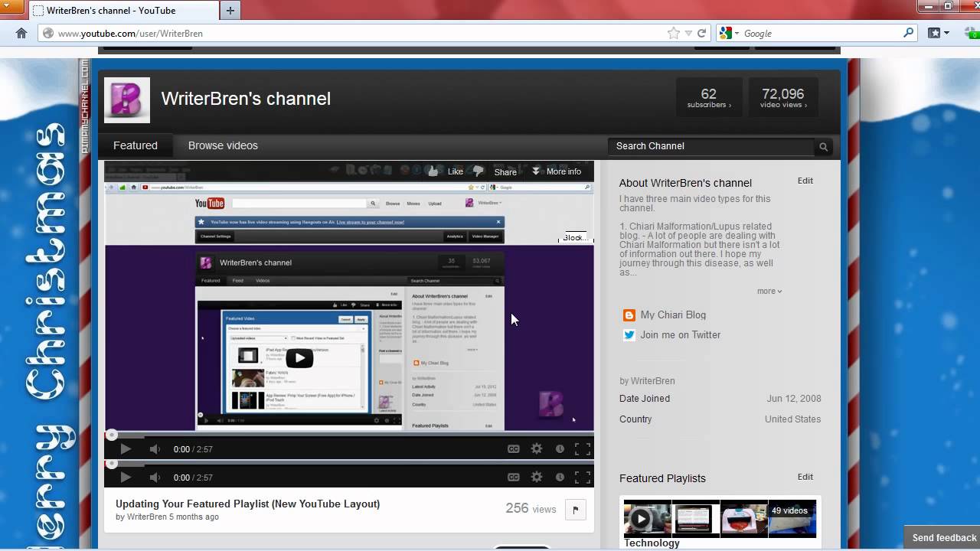
Task: Select the Featured tab
Action: click(136, 145)
